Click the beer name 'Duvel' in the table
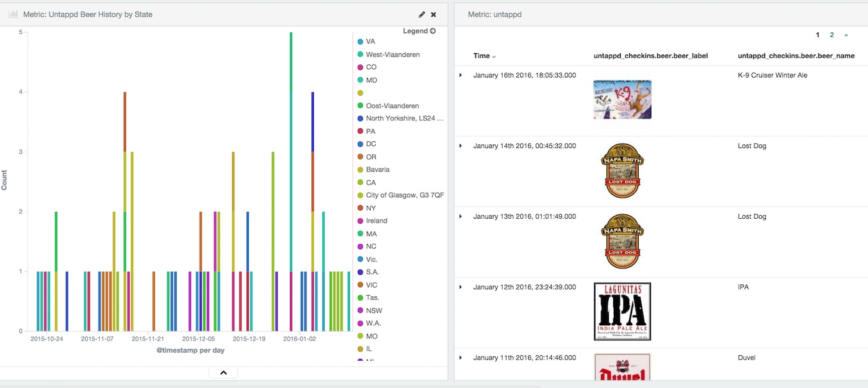 point(746,358)
